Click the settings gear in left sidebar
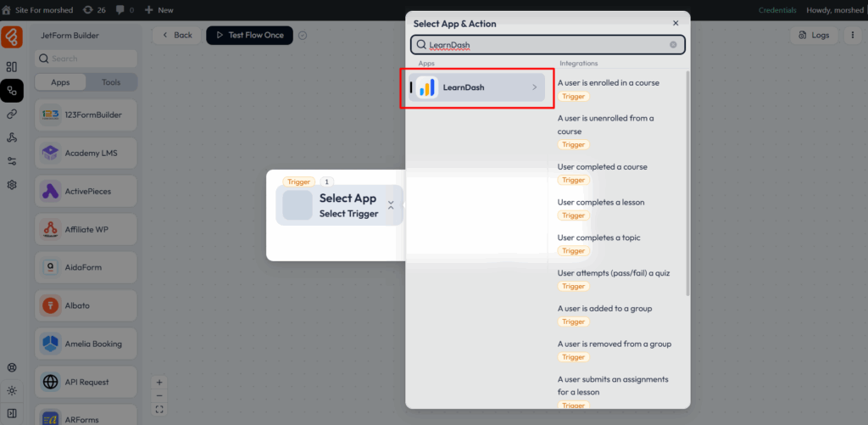 (x=12, y=185)
